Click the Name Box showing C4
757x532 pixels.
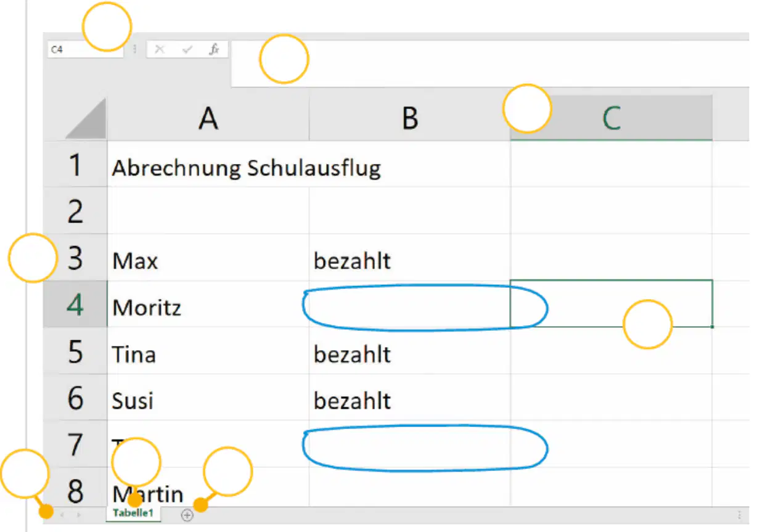pos(86,50)
